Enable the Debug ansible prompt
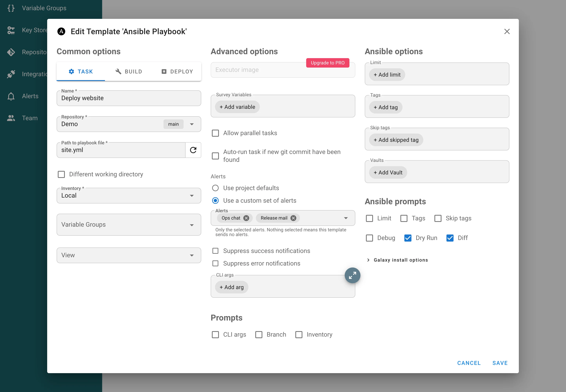Viewport: 566px width, 392px height. [369, 238]
